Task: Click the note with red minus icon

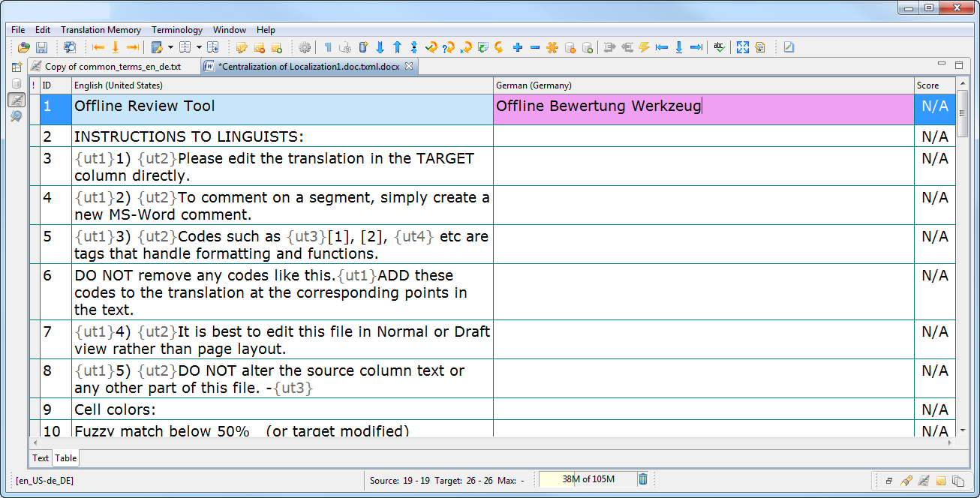Action: point(259,47)
